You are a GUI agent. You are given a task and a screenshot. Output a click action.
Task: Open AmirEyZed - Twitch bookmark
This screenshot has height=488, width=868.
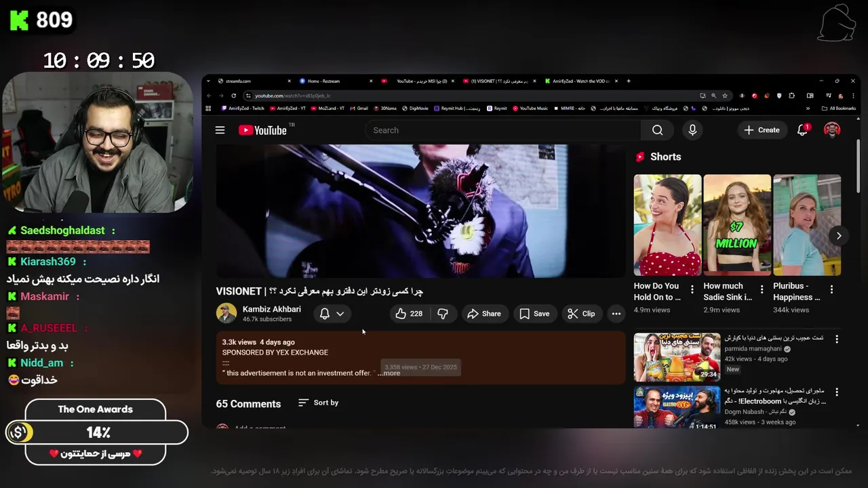click(243, 108)
